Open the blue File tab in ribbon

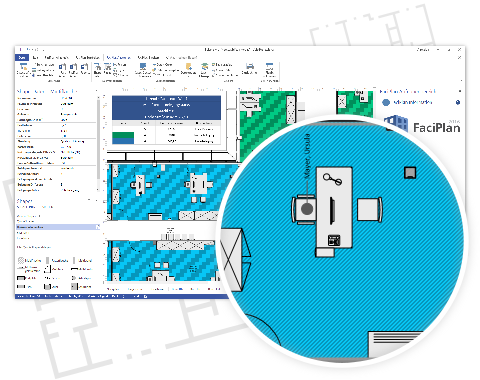(x=22, y=58)
